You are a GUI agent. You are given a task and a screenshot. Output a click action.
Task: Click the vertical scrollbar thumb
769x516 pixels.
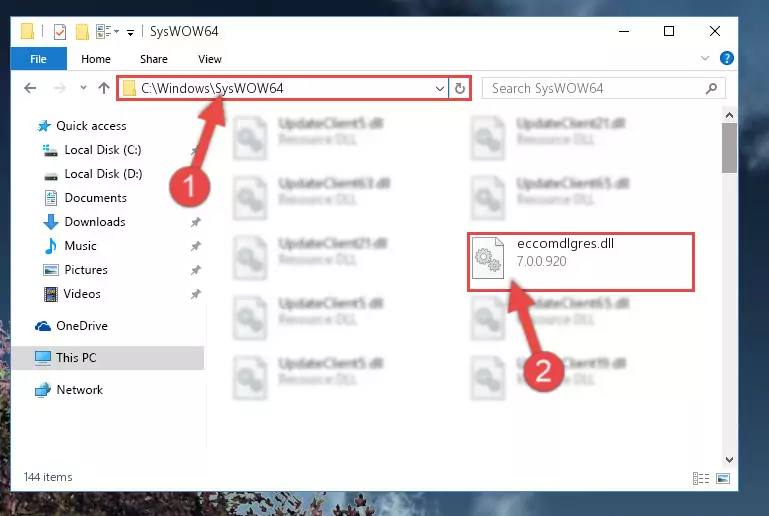coord(729,148)
